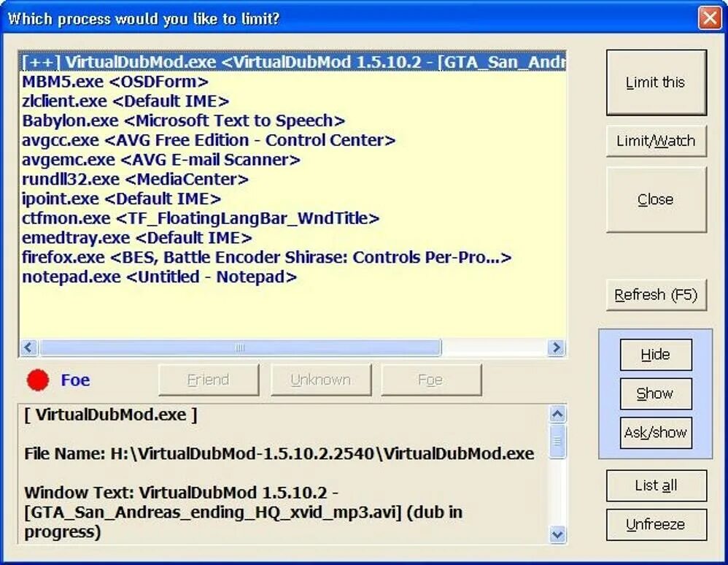728x565 pixels.
Task: Click the Limit this button
Action: pos(656,82)
